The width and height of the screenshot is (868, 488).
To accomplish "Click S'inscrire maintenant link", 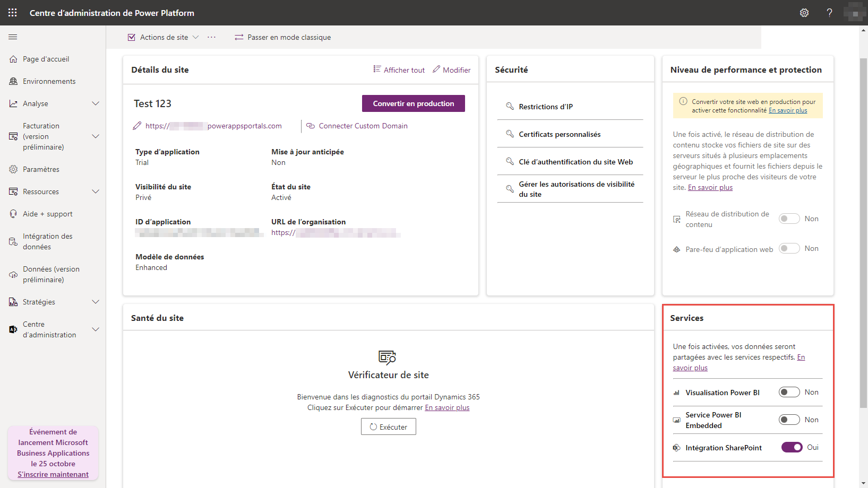I will click(x=53, y=474).
